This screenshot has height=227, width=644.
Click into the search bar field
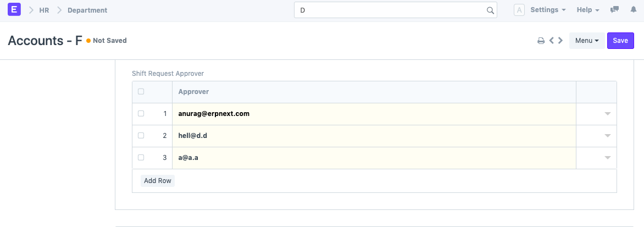[391, 10]
